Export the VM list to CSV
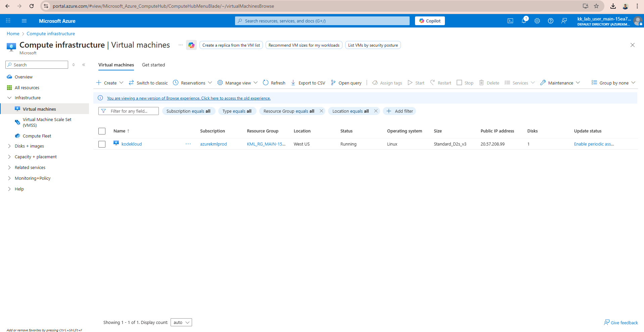644x332 pixels. click(x=308, y=83)
